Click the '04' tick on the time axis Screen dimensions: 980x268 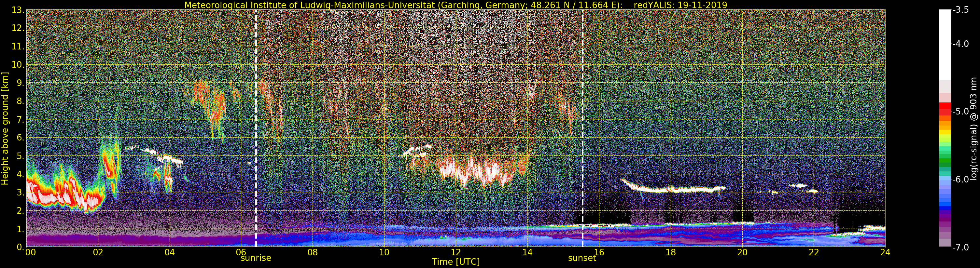pos(169,252)
